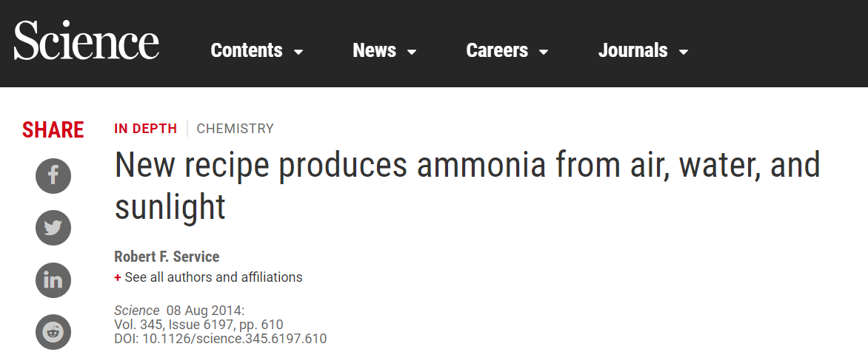The height and width of the screenshot is (355, 868).
Task: Open the Journals menu
Action: tap(644, 50)
